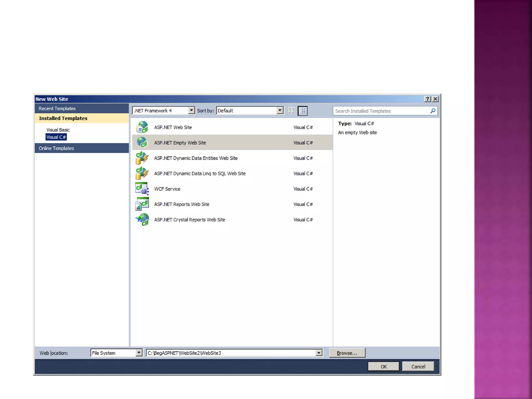532x399 pixels.
Task: Expand the Sort by Default dropdown
Action: pos(280,110)
